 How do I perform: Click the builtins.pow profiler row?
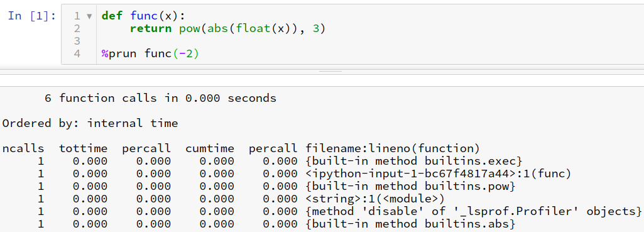tap(322, 186)
